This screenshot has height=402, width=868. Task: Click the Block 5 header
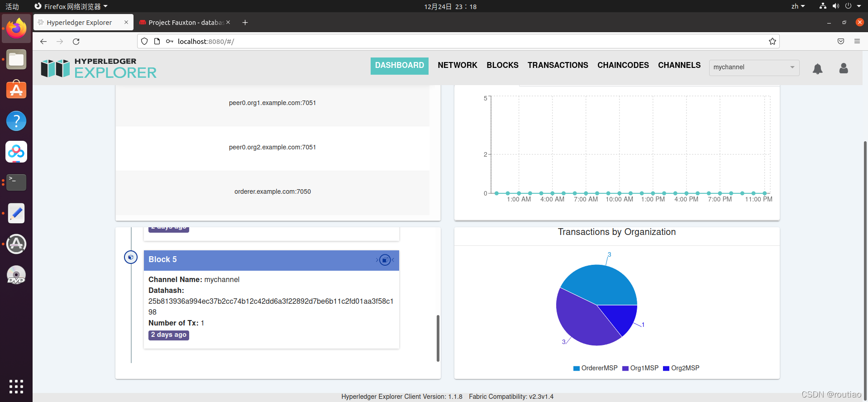tap(271, 260)
